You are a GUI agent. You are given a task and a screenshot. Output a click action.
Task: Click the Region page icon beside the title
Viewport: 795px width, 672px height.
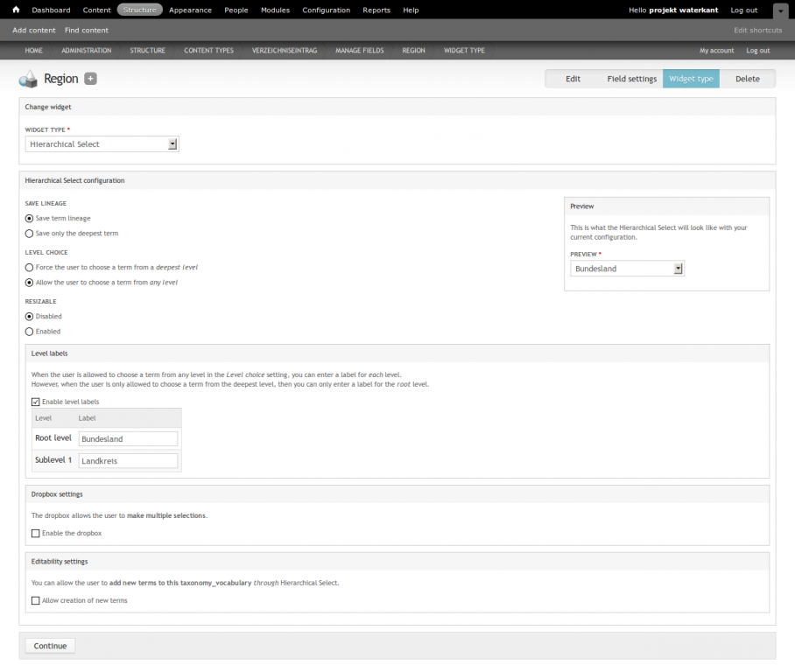[29, 80]
